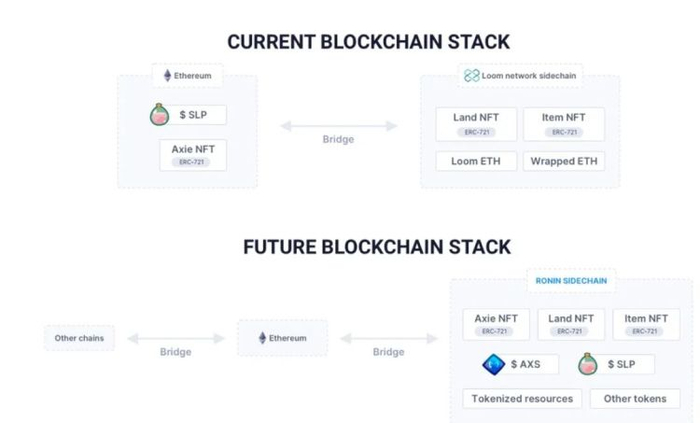Click the Tokenized resources box
The image size is (700, 423).
coord(523,398)
